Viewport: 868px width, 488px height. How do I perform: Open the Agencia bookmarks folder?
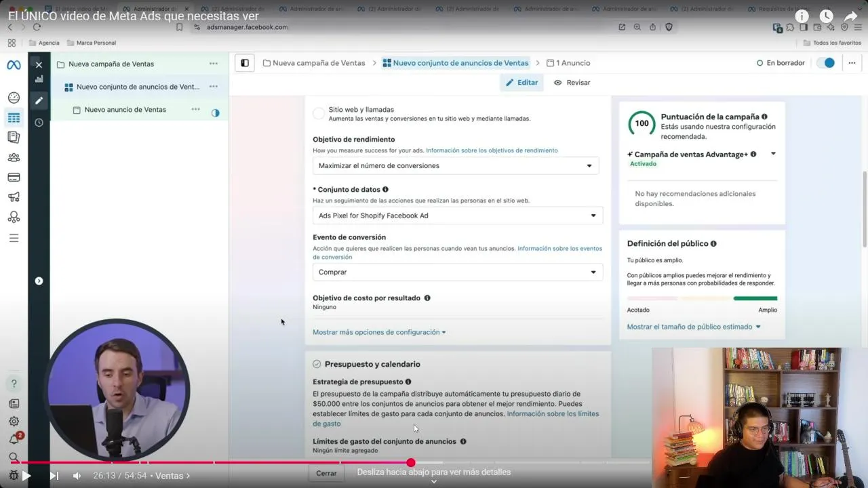pos(43,43)
